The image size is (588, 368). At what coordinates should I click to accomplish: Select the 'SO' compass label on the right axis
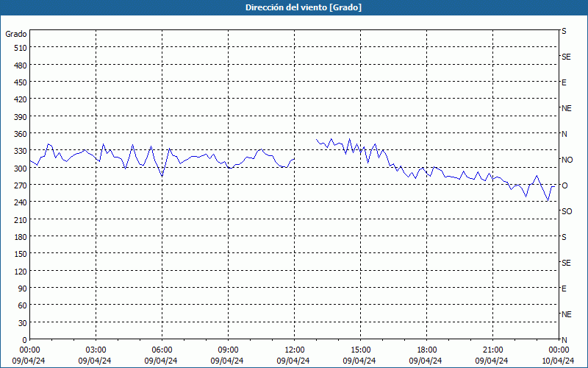[567, 211]
